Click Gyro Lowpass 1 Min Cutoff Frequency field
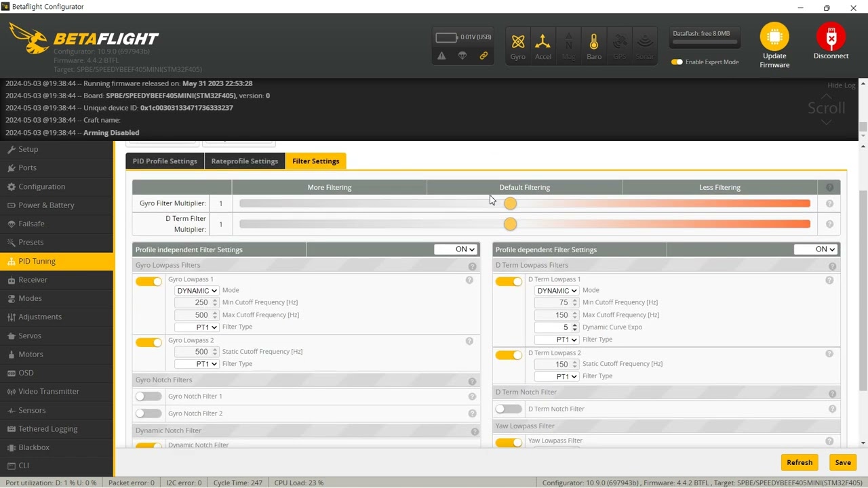 pos(197,303)
